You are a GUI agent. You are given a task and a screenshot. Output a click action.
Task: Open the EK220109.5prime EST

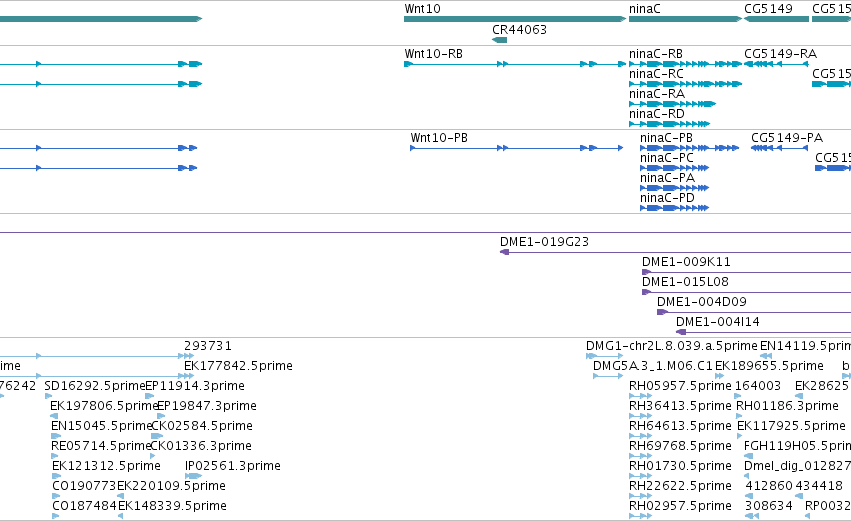coord(172,486)
